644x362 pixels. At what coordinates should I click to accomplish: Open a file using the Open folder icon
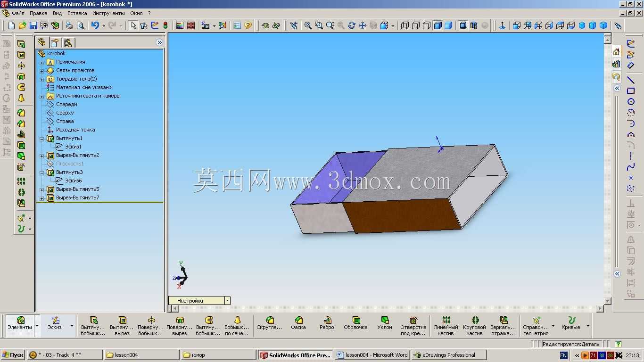pyautogui.click(x=22, y=25)
